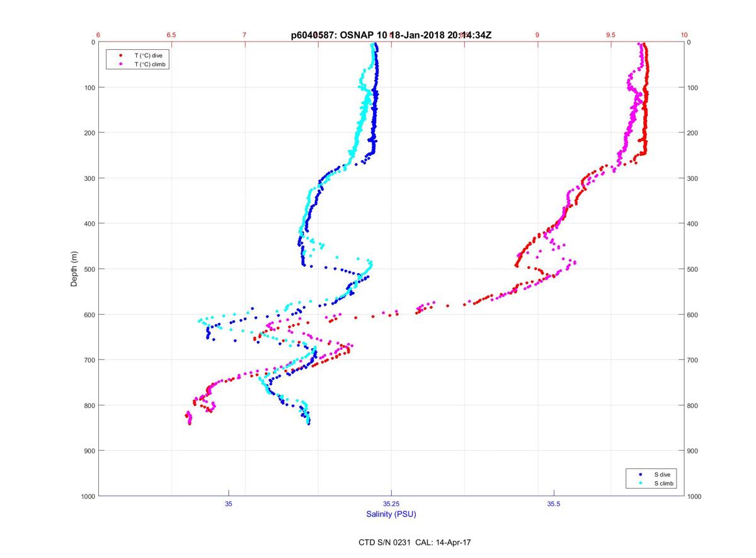Click the red 6.5 temperature tick label

171,35
